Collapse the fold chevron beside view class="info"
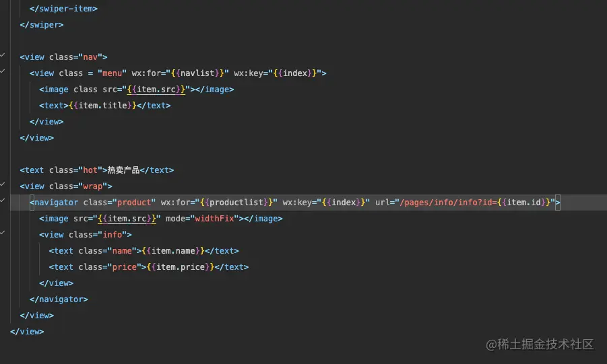 click(x=2, y=233)
